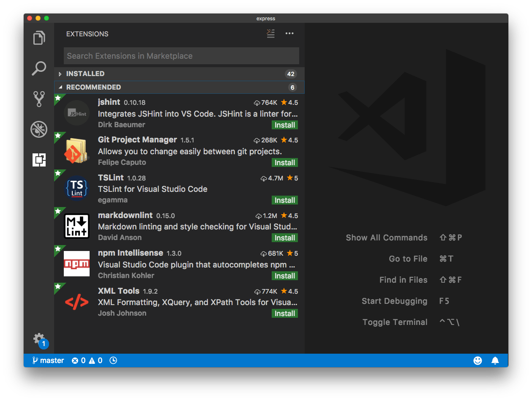Viewport: 532px width, 401px height.
Task: Click the jshint extension logo
Action: (76, 113)
